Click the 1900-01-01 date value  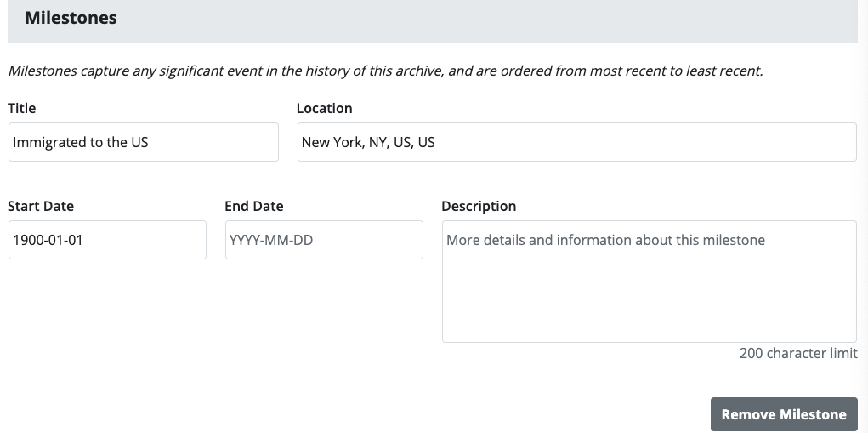click(x=48, y=240)
